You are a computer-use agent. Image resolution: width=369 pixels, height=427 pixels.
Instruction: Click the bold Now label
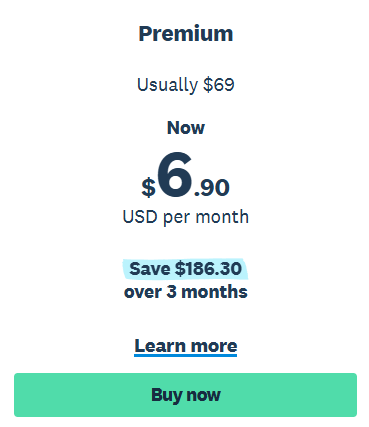point(186,128)
